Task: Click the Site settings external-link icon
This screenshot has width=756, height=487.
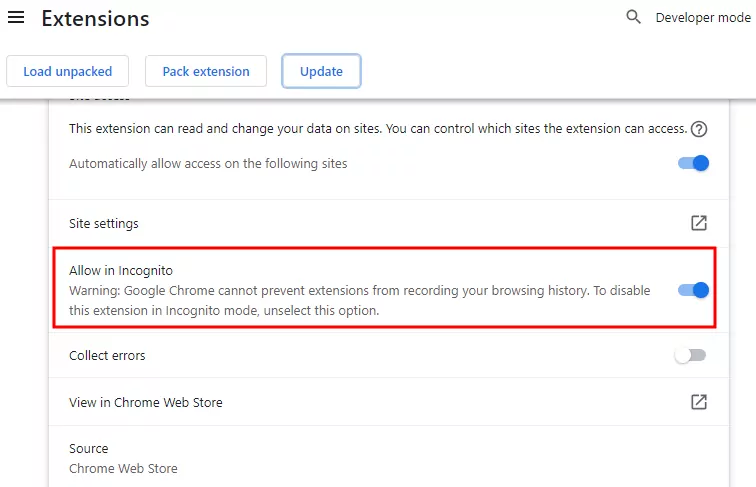Action: click(x=699, y=223)
